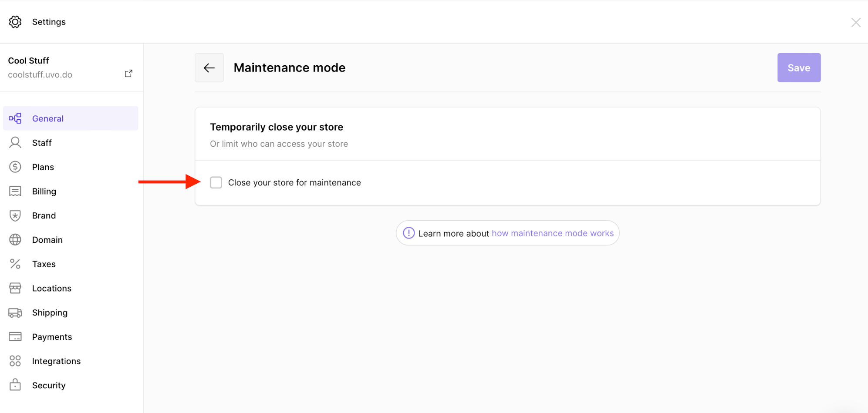Viewport: 868px width, 413px height.
Task: Click the Staff icon in sidebar
Action: coord(15,142)
